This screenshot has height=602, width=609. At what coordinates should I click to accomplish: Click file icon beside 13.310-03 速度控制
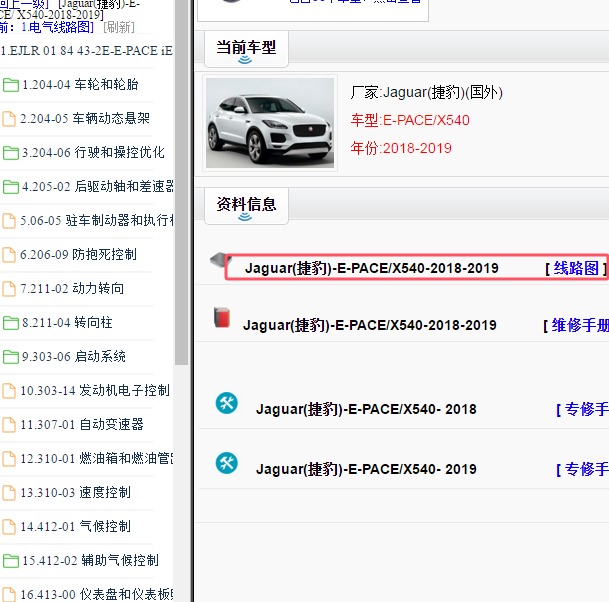[x=9, y=493]
